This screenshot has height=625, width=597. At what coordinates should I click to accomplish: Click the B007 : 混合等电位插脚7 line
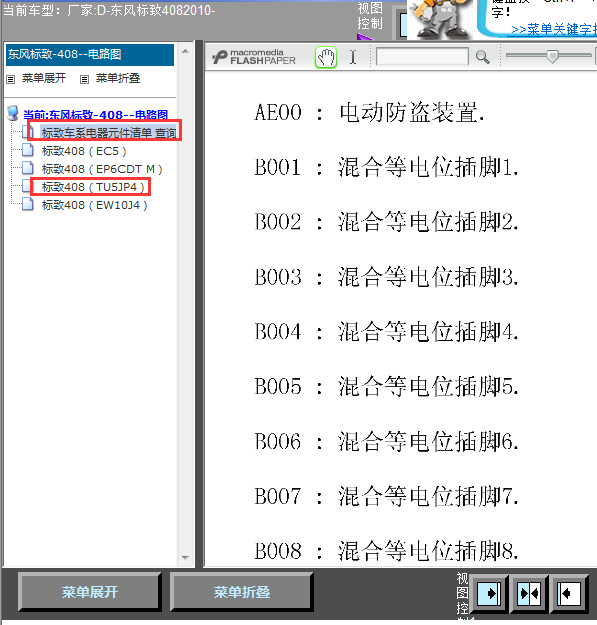coord(387,497)
